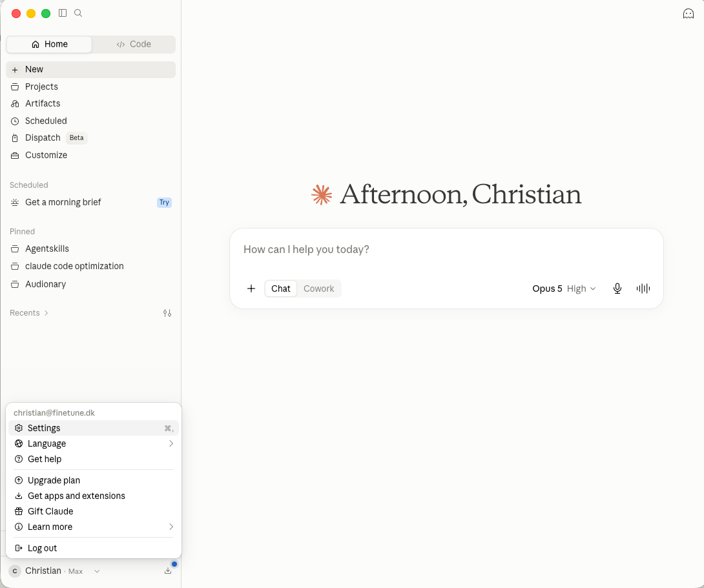Choose Upgrade plan
This screenshot has height=588, width=704.
coord(94,480)
